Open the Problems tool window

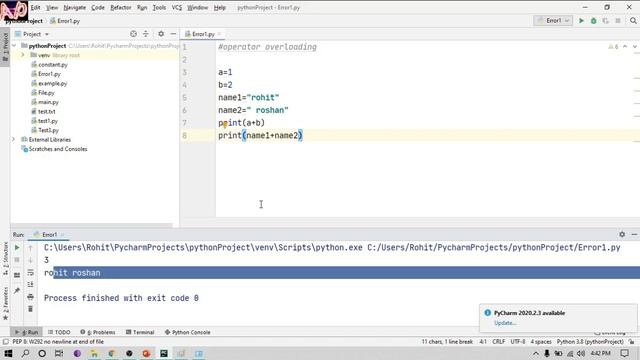coord(98,332)
